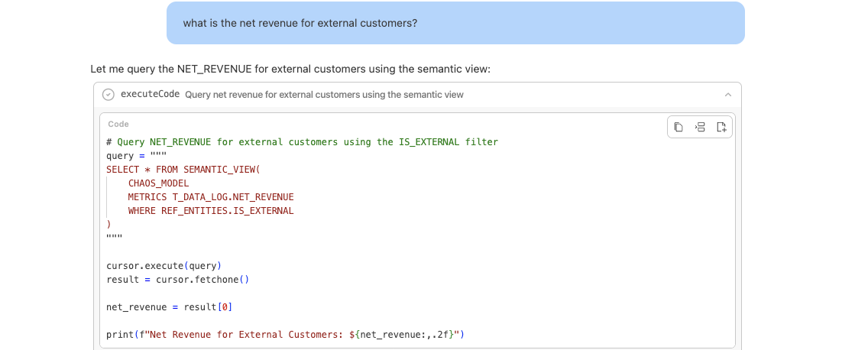Click the cursor.execute(query) line

164,266
